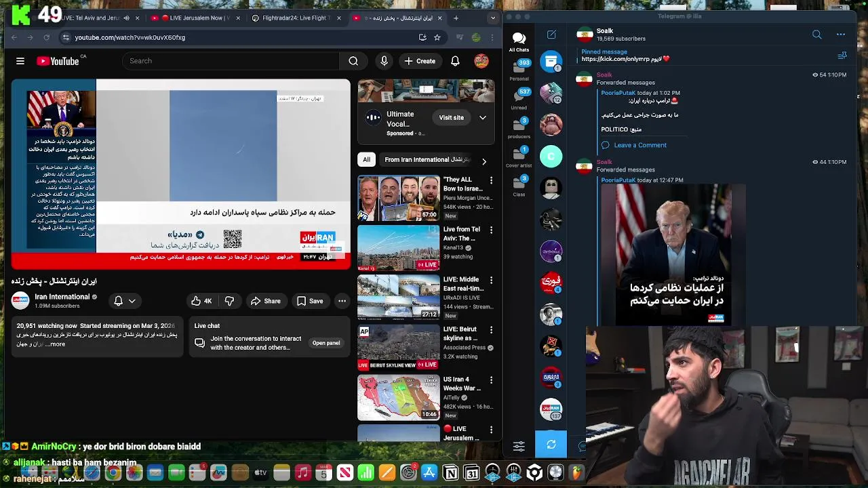Viewport: 868px width, 488px height.
Task: Save the video to a playlist
Action: 310,301
